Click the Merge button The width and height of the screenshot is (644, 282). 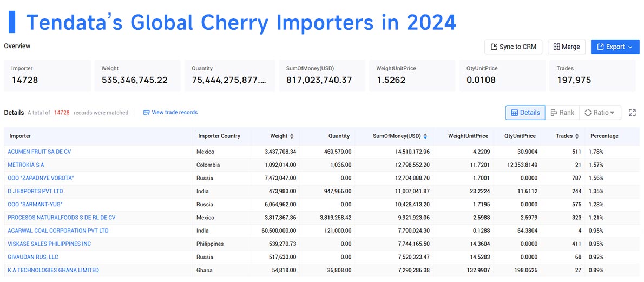tap(567, 47)
